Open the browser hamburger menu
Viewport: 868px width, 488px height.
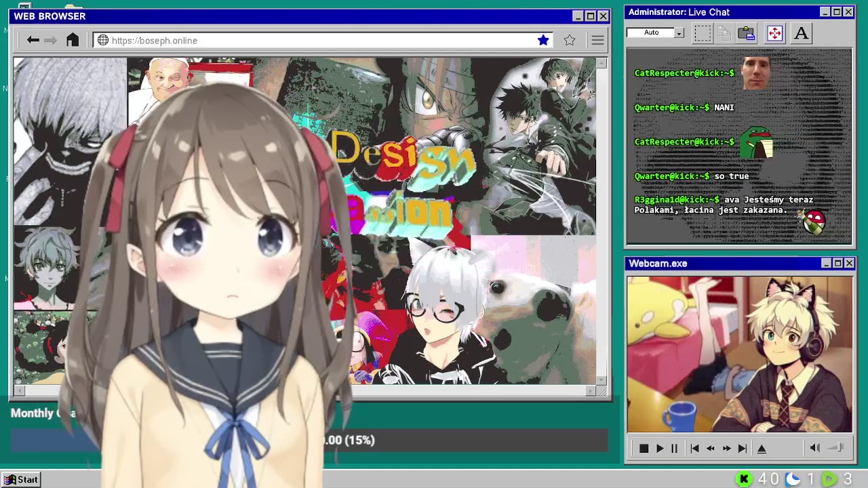pos(597,41)
